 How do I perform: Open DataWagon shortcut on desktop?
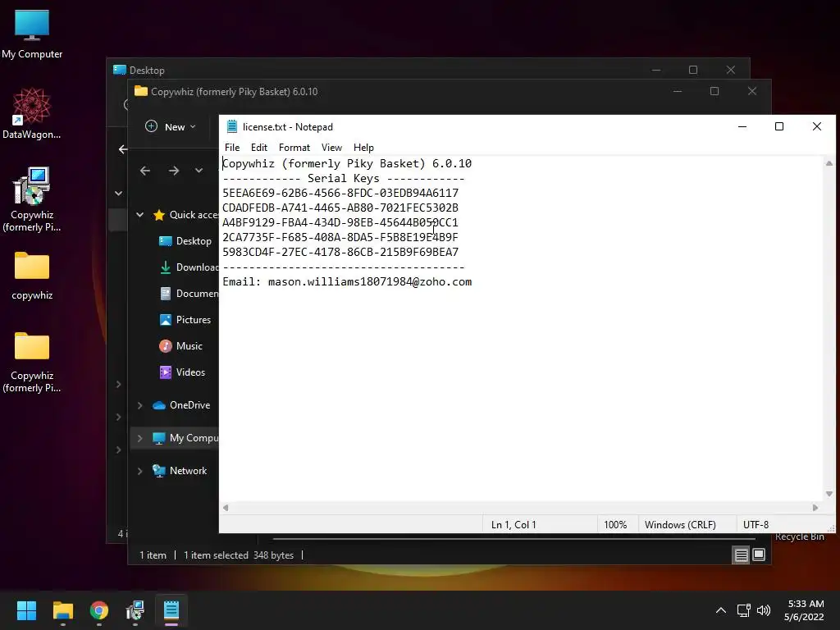(x=32, y=113)
